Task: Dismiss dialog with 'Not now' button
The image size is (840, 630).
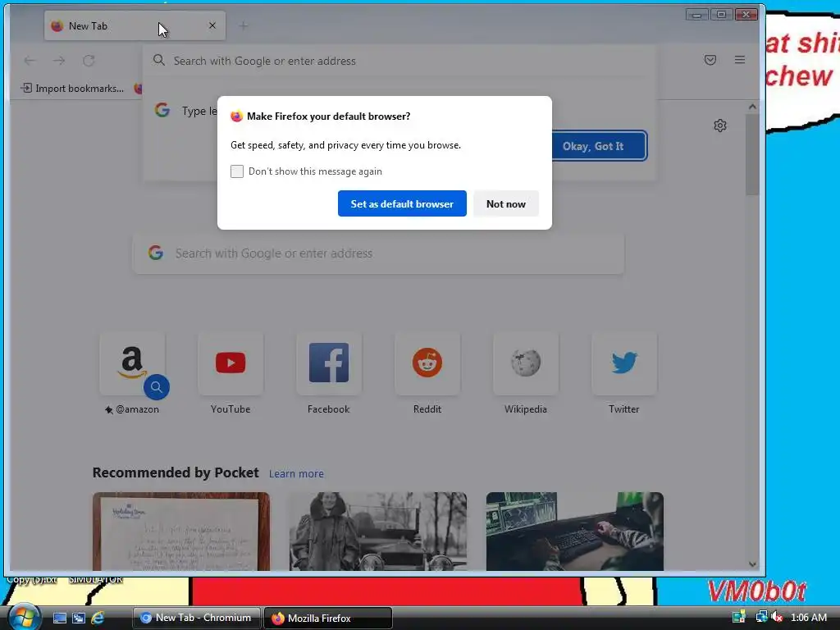Action: pyautogui.click(x=505, y=203)
